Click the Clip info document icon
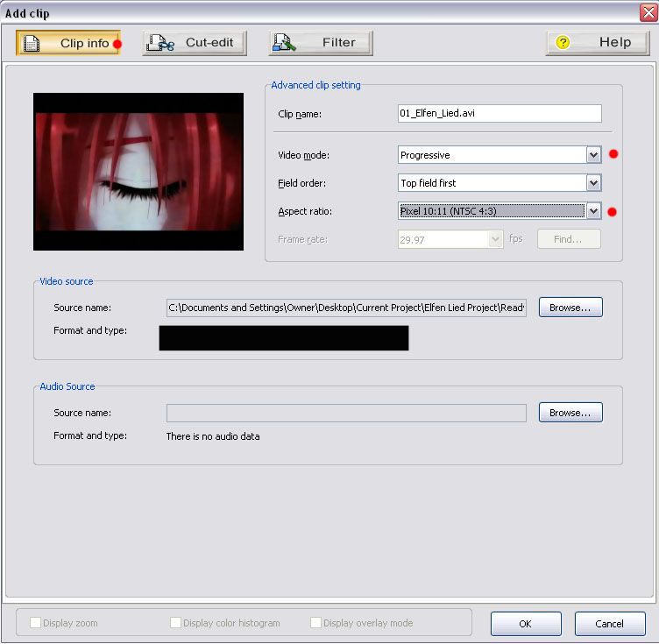The image size is (659, 644). [31, 43]
